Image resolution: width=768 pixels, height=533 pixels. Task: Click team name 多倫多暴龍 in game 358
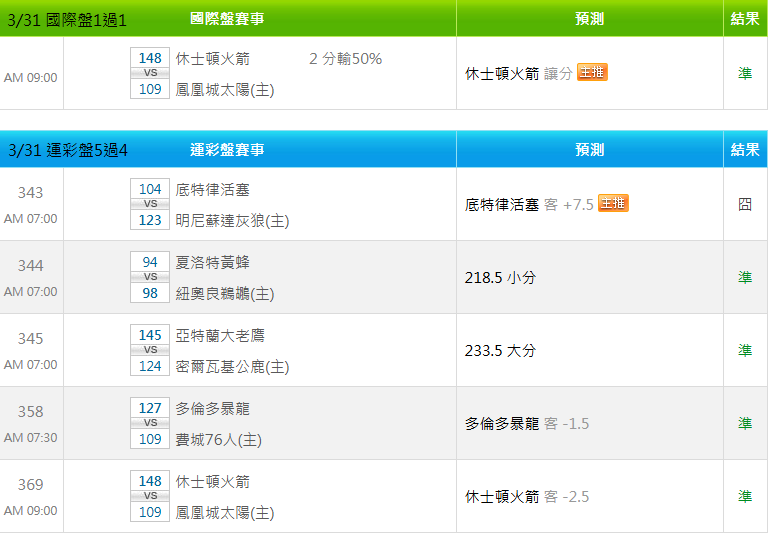coord(213,409)
